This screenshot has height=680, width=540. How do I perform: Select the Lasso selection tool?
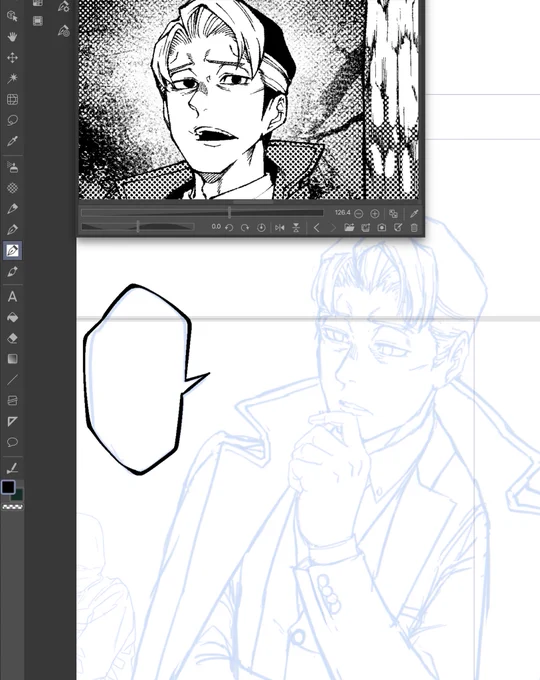(x=12, y=120)
